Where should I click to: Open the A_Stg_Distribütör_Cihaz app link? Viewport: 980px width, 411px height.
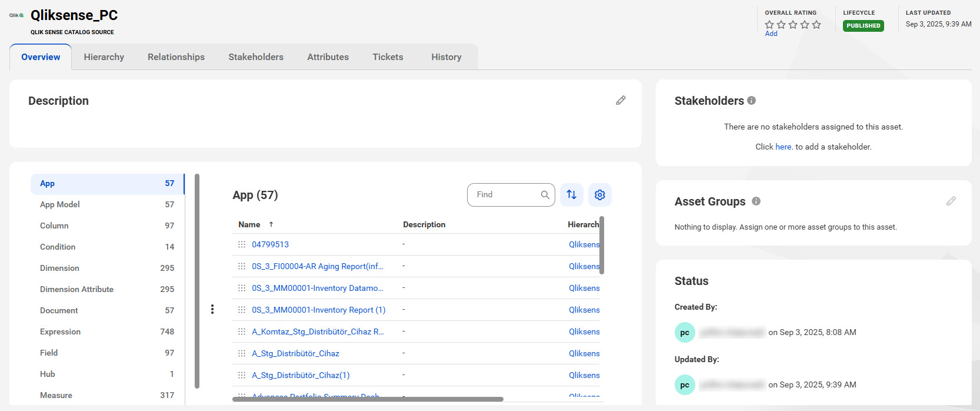point(296,353)
